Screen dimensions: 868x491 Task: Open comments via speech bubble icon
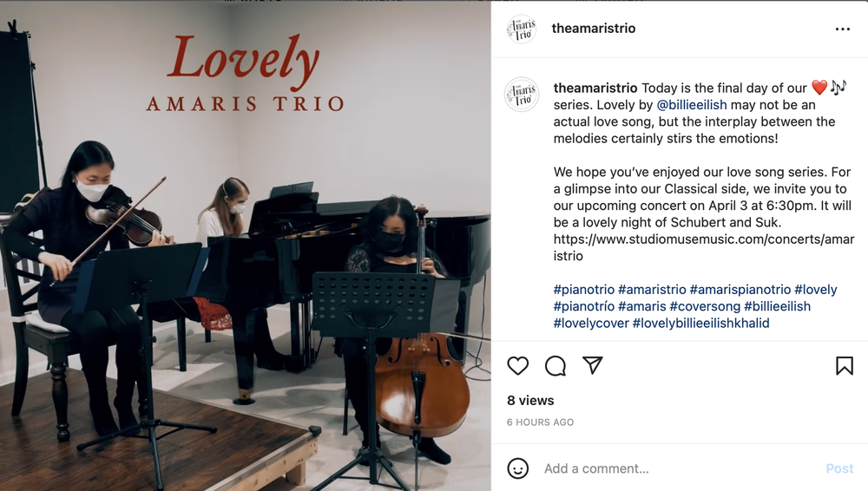click(556, 365)
